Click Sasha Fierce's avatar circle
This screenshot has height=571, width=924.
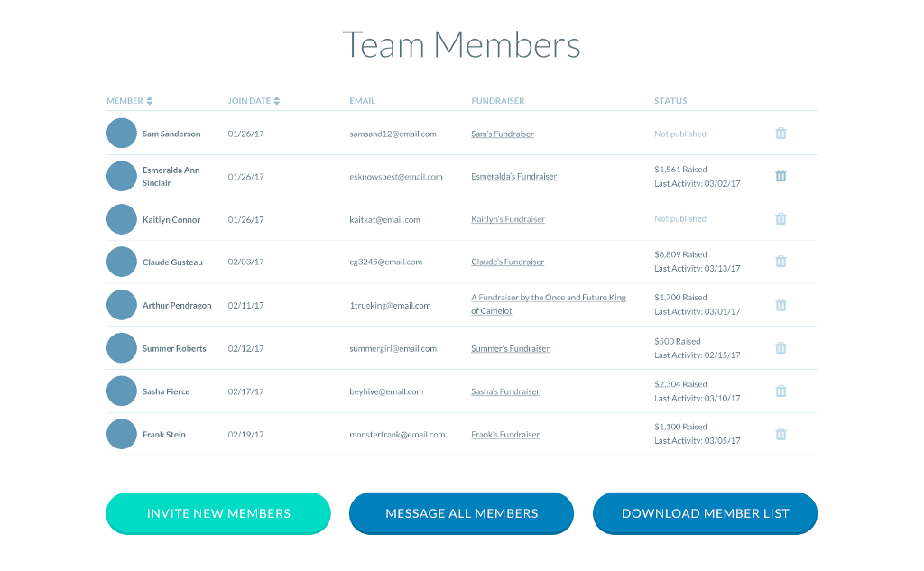pyautogui.click(x=122, y=391)
